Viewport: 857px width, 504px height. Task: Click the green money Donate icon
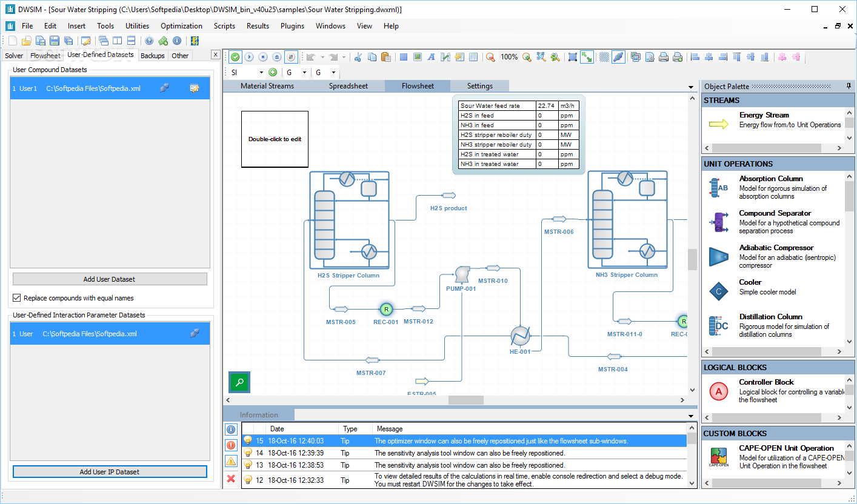click(163, 41)
